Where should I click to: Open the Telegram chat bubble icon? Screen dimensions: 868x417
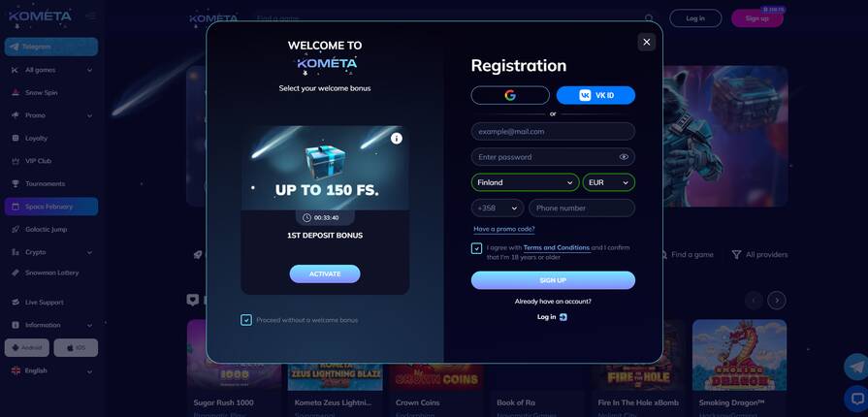coord(857,367)
